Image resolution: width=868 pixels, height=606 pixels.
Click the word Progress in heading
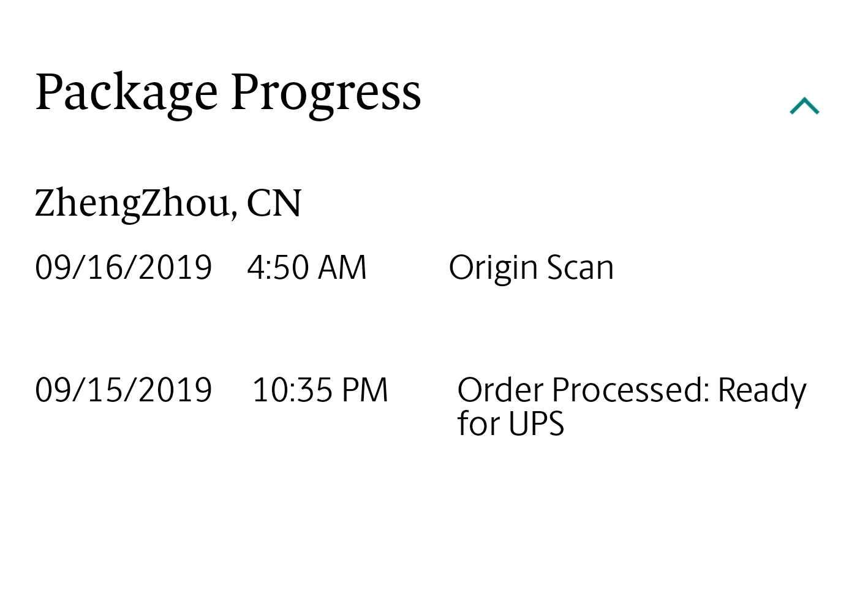tap(325, 93)
